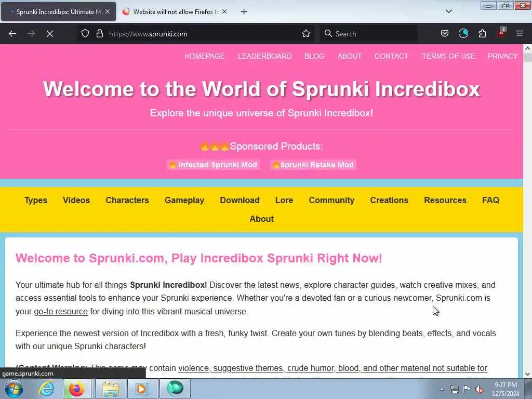Jump to the Characters section

click(x=127, y=200)
